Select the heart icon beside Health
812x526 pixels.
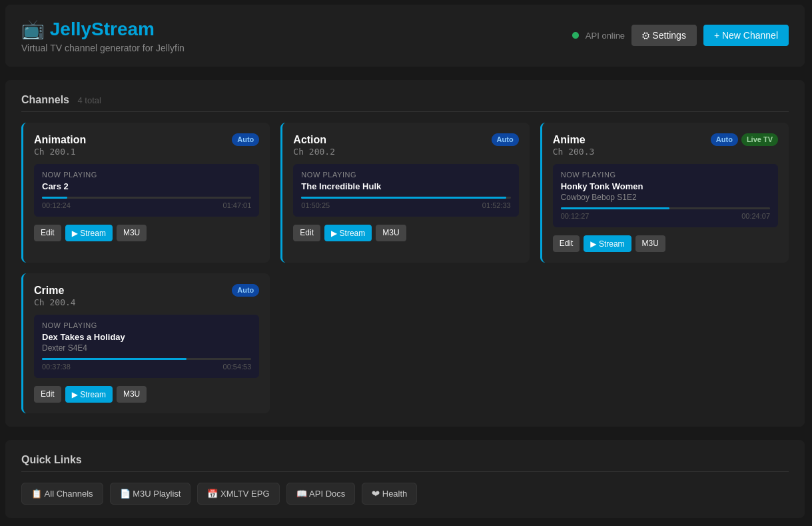tap(376, 493)
